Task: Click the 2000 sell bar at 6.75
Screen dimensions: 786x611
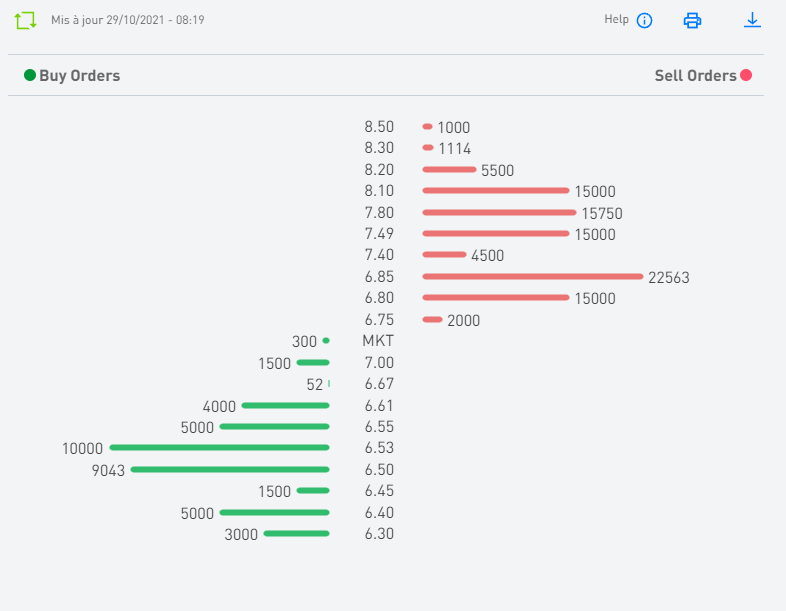Action: pos(432,320)
